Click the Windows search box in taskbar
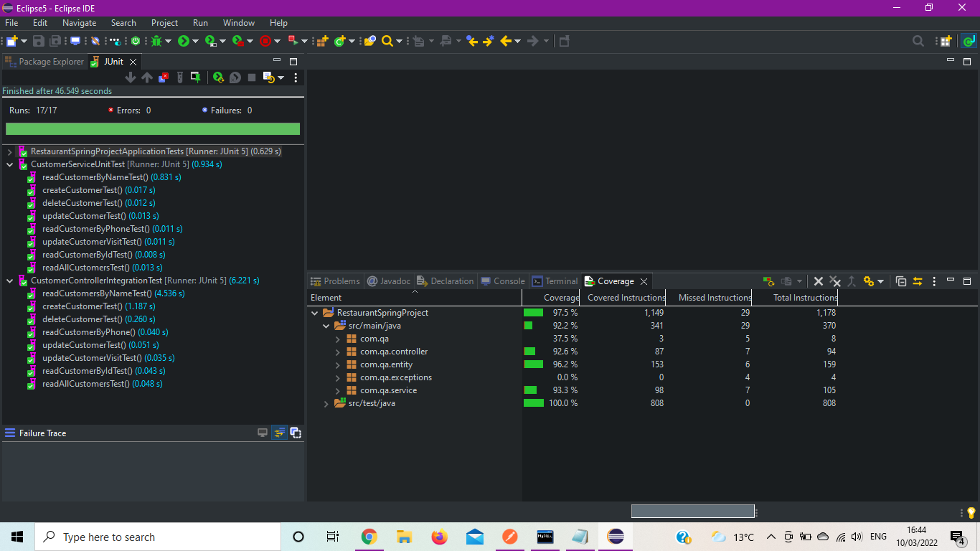Viewport: 980px width, 551px height. [158, 537]
